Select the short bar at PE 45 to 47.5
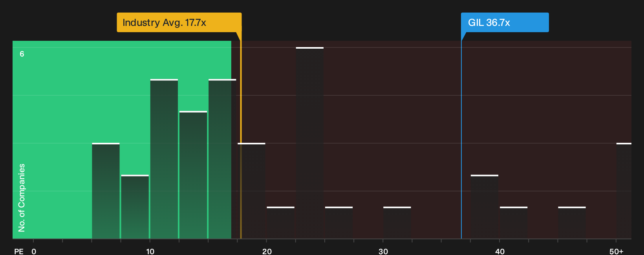 572,222
